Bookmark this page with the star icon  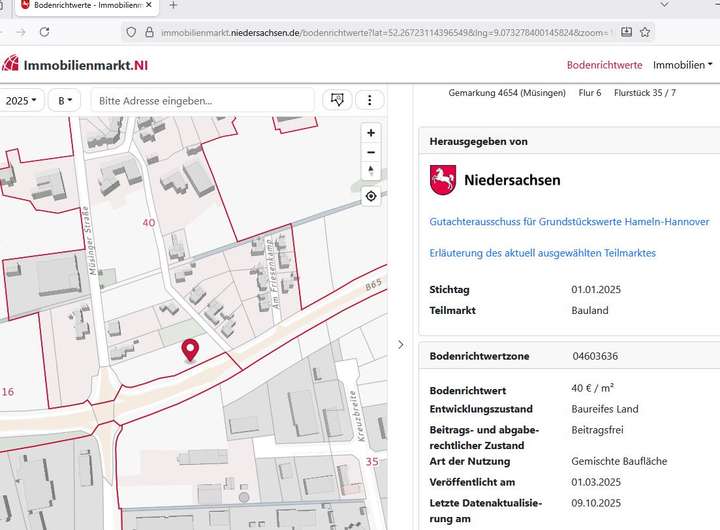pos(646,32)
